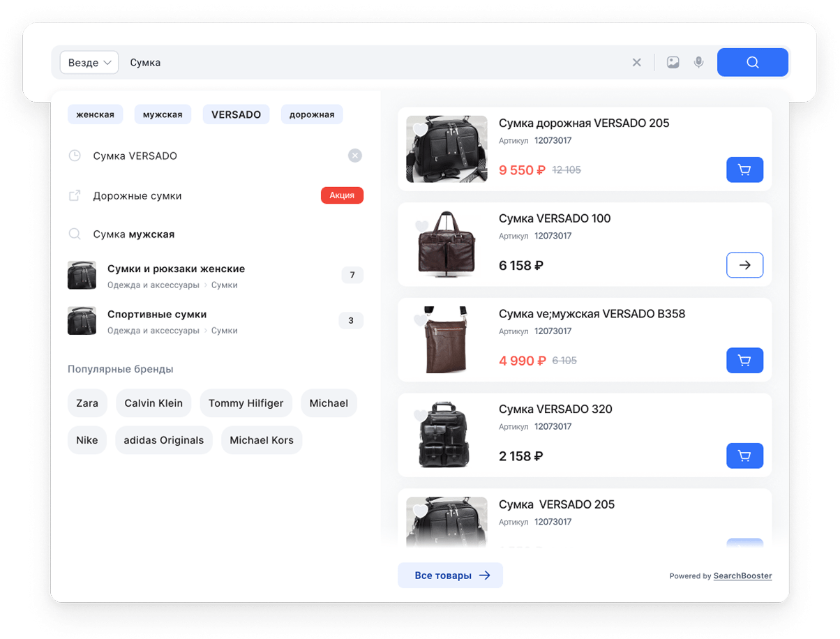The width and height of the screenshot is (840, 639).
Task: Click the 'Акция' promo badge
Action: 342,195
